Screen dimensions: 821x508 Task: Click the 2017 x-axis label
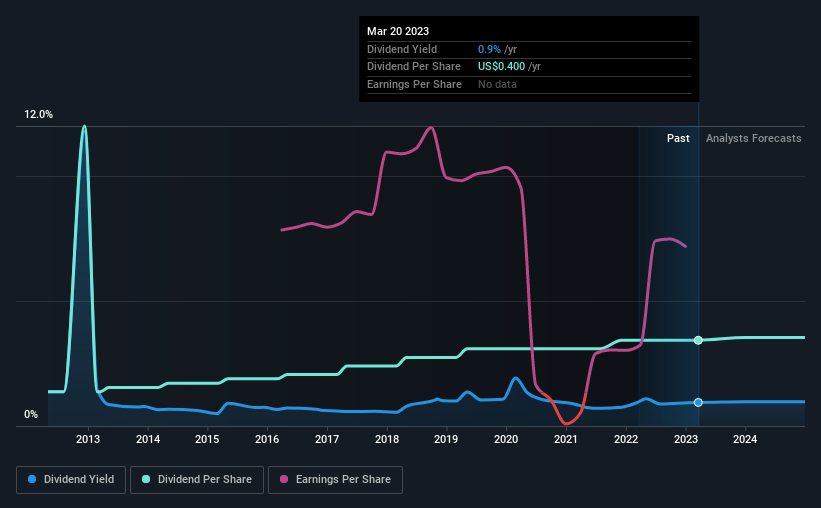tap(327, 439)
